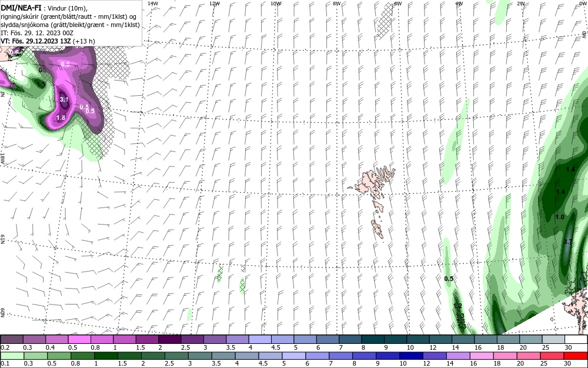This screenshot has width=588, height=368.
Task: Click the 4.5 label in upper legend row
Action: pos(276,347)
